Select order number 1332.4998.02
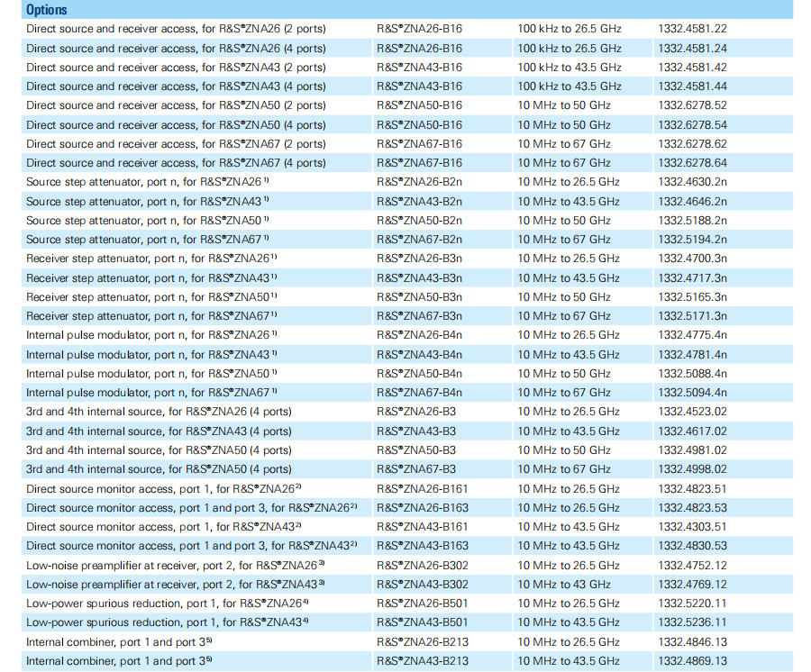The image size is (811, 672). (692, 469)
